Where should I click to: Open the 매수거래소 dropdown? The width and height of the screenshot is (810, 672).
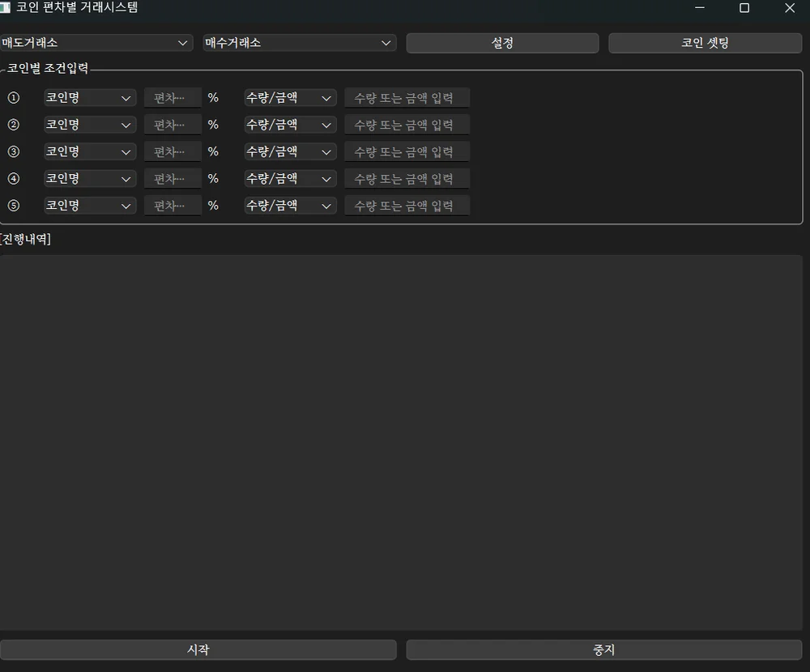point(299,43)
